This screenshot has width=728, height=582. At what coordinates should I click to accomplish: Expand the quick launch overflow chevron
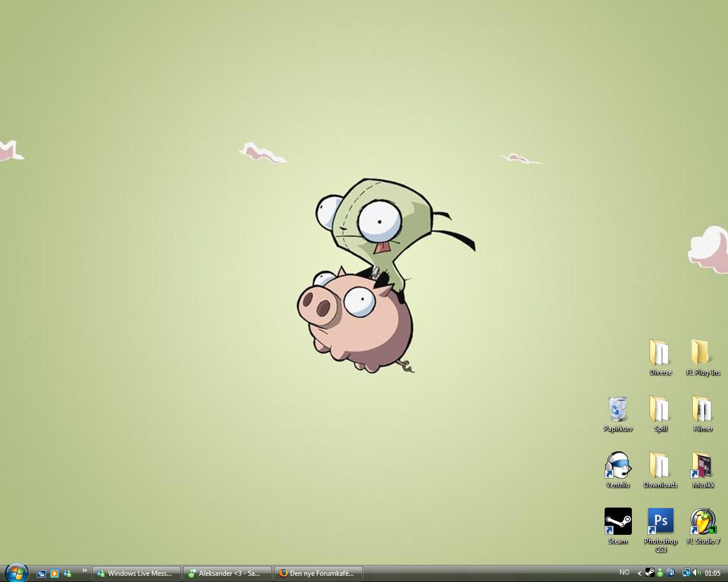85,571
